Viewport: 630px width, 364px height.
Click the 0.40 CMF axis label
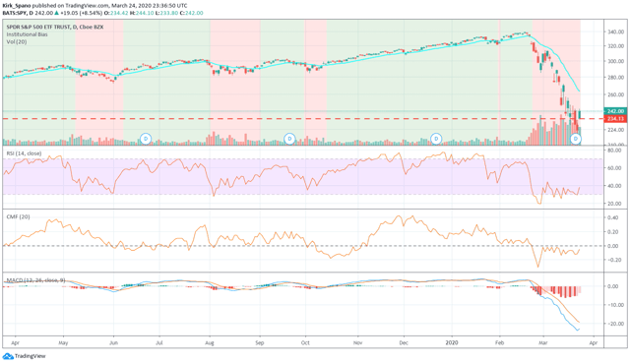click(x=613, y=217)
